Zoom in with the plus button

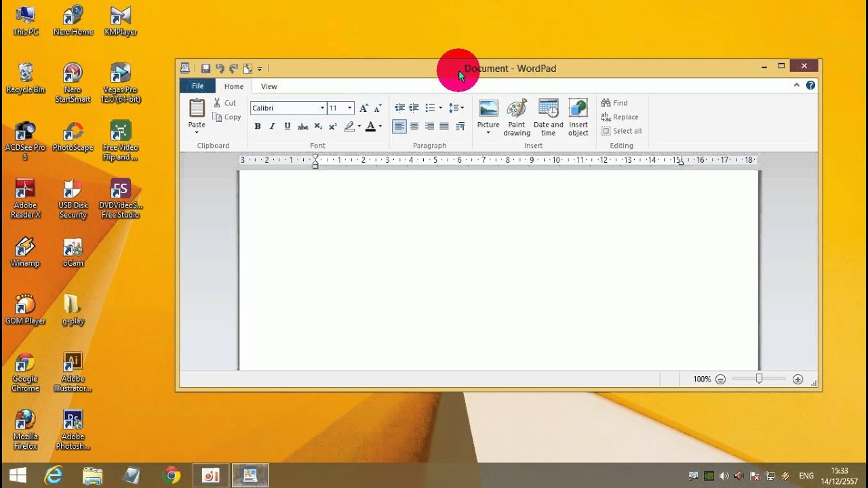[x=797, y=380]
